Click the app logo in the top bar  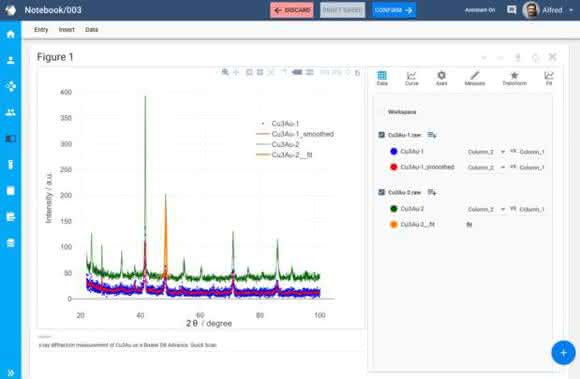(11, 10)
